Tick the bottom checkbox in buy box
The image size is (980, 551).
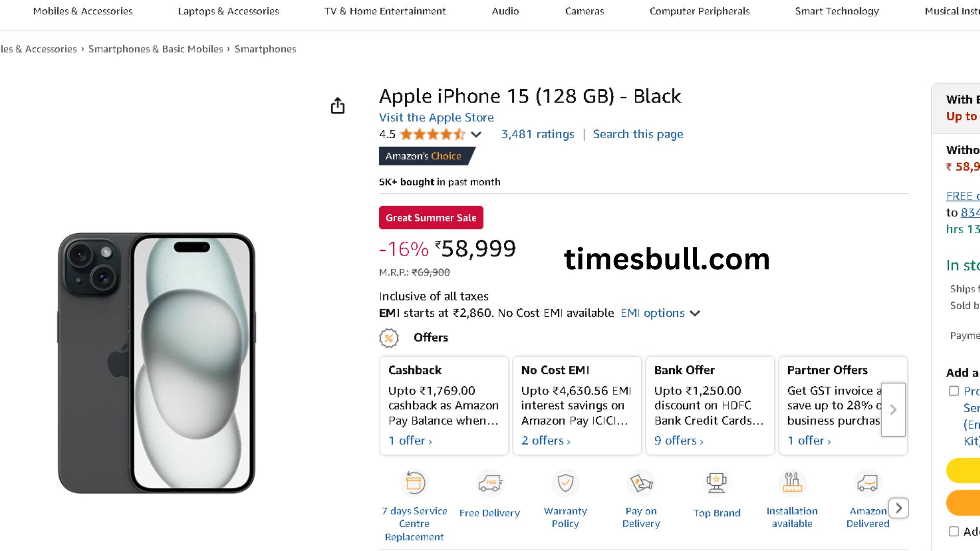pyautogui.click(x=953, y=531)
